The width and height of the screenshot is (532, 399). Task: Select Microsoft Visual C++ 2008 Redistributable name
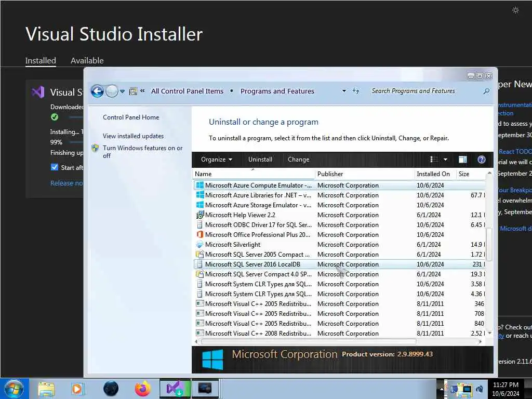(x=258, y=333)
